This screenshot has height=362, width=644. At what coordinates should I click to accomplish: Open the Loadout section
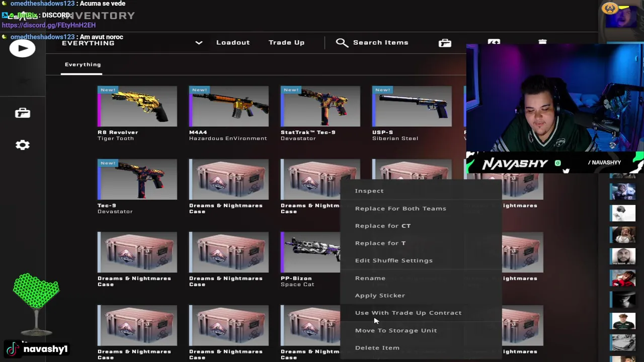click(233, 43)
